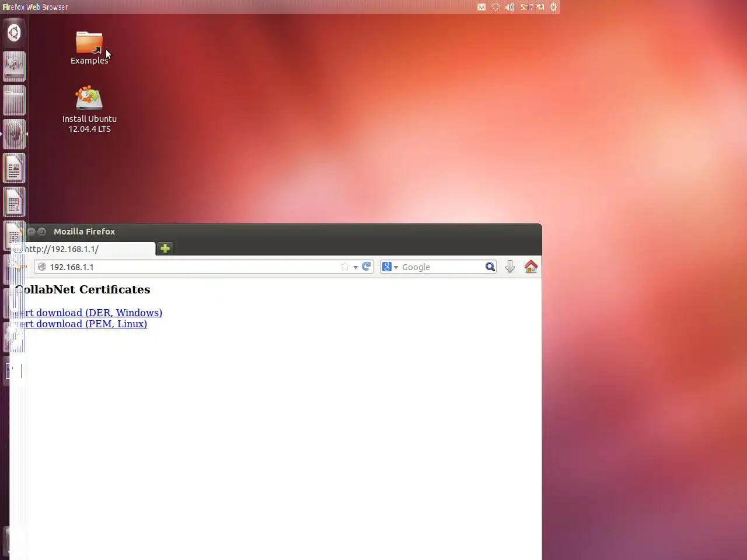Click the magnifier search button
The height and width of the screenshot is (560, 747).
490,267
